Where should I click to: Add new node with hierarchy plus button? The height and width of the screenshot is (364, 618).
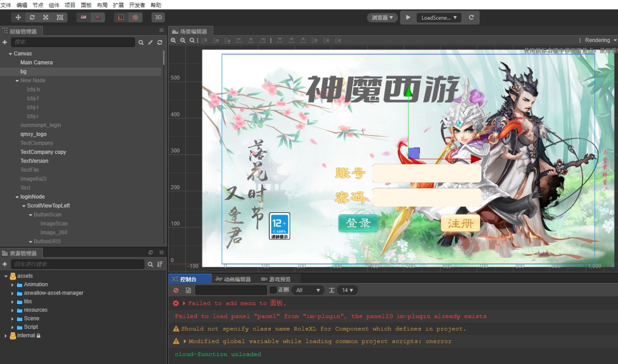5,42
